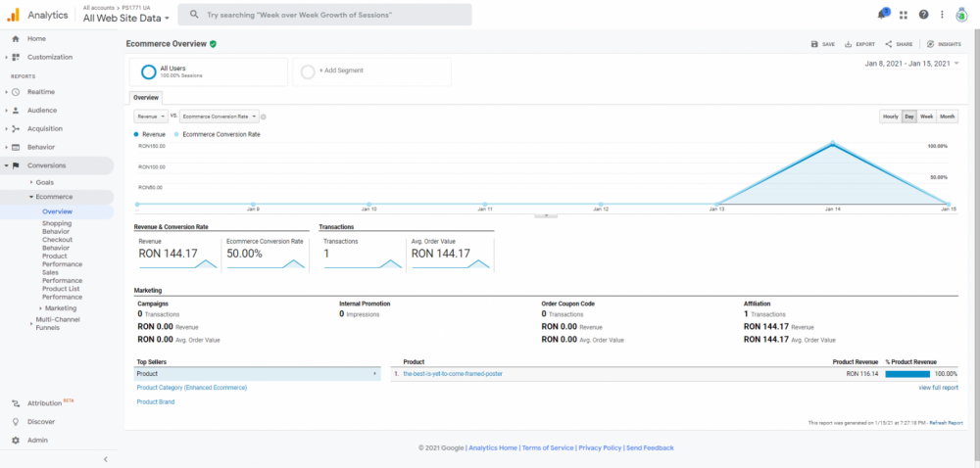Image resolution: width=980 pixels, height=468 pixels.
Task: Click the Acquisition branching icon
Action: point(16,128)
